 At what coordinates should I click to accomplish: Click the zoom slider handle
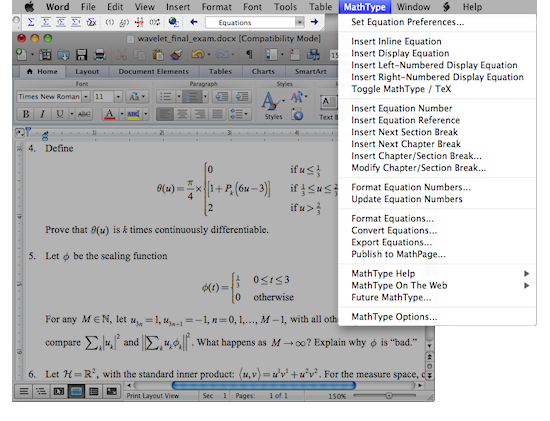coord(389,396)
